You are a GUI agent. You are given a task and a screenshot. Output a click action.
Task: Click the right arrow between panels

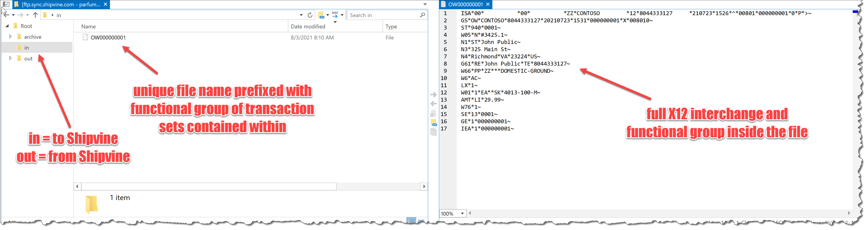(433, 95)
